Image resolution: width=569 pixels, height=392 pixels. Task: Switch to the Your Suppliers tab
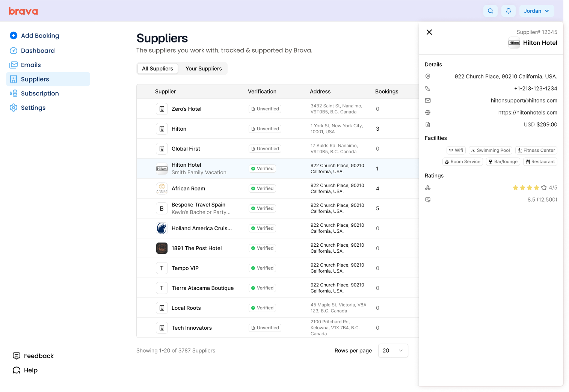click(204, 69)
